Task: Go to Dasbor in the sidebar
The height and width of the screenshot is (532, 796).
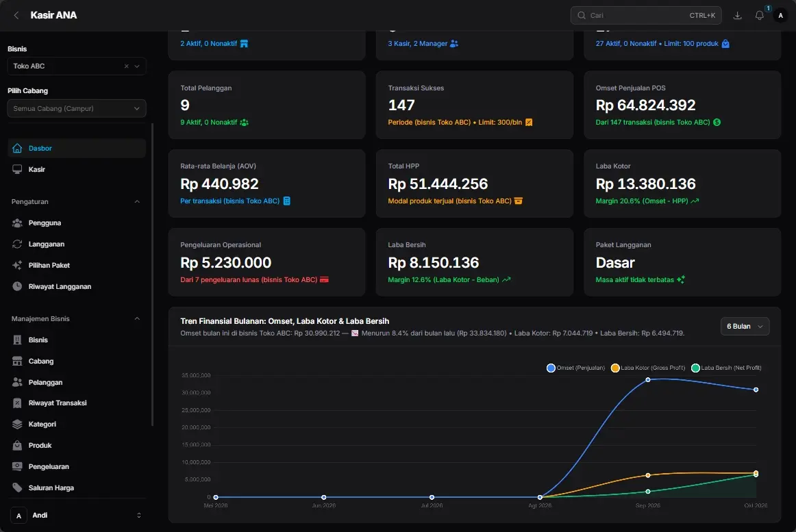Action: (x=77, y=148)
